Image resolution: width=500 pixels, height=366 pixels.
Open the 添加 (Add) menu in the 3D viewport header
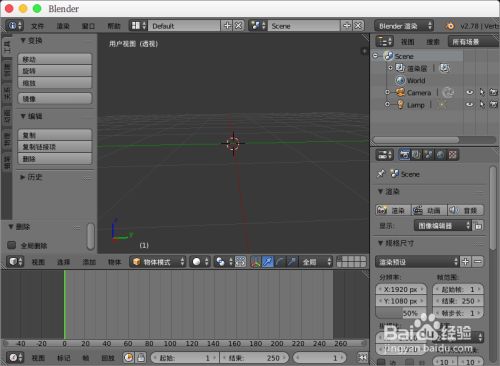point(89,262)
